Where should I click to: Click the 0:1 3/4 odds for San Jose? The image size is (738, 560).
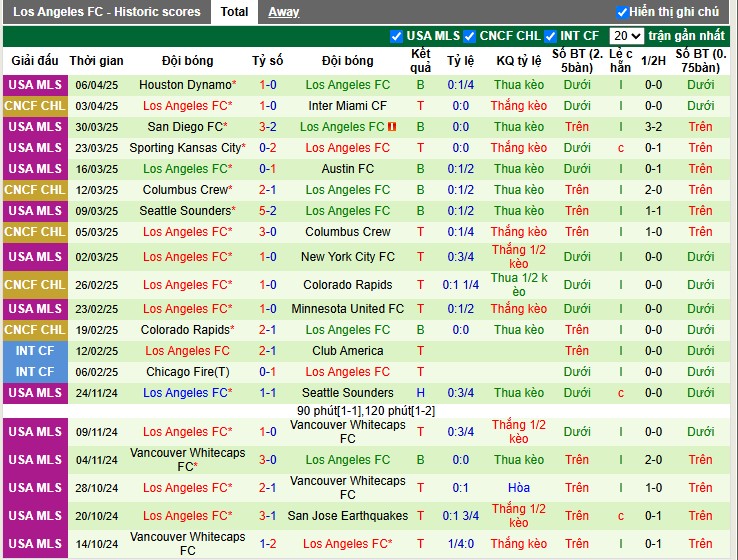(x=460, y=516)
